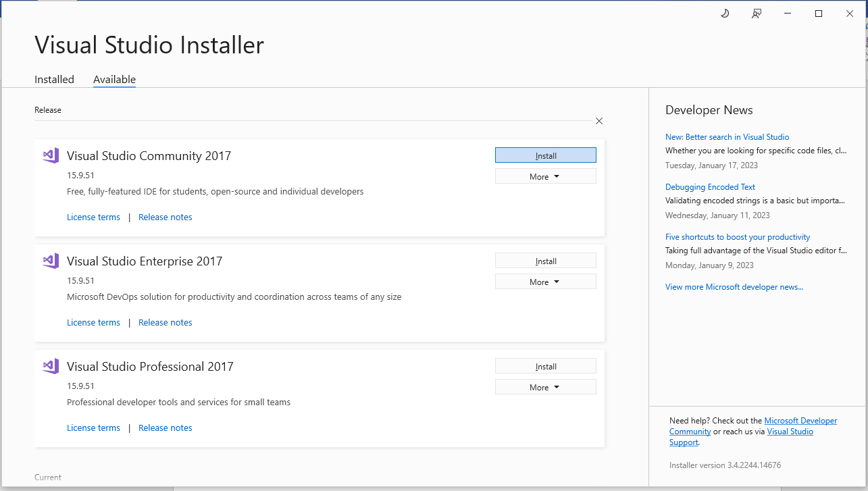
Task: Open License terms for Enterprise 2017
Action: click(x=93, y=322)
